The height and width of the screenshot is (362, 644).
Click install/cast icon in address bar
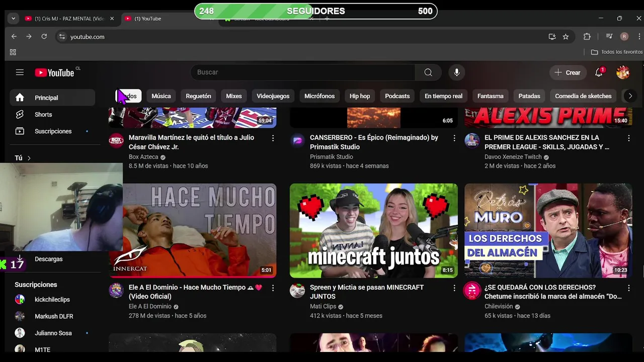(x=552, y=37)
